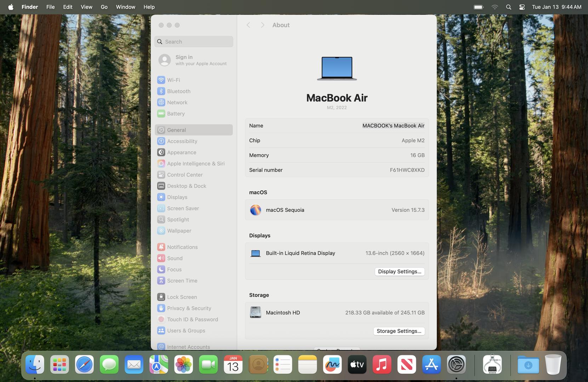Click the Wi-Fi status menu bar icon
588x382 pixels.
(495, 7)
